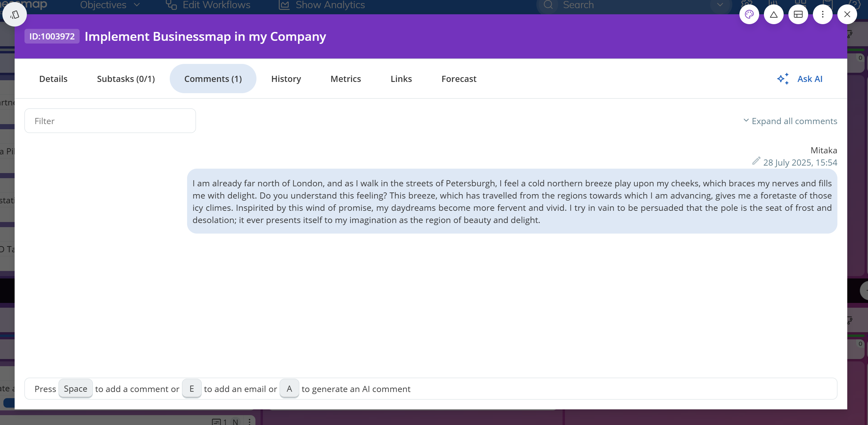Click the top-left card stack icon
This screenshot has height=425, width=868.
[x=15, y=14]
